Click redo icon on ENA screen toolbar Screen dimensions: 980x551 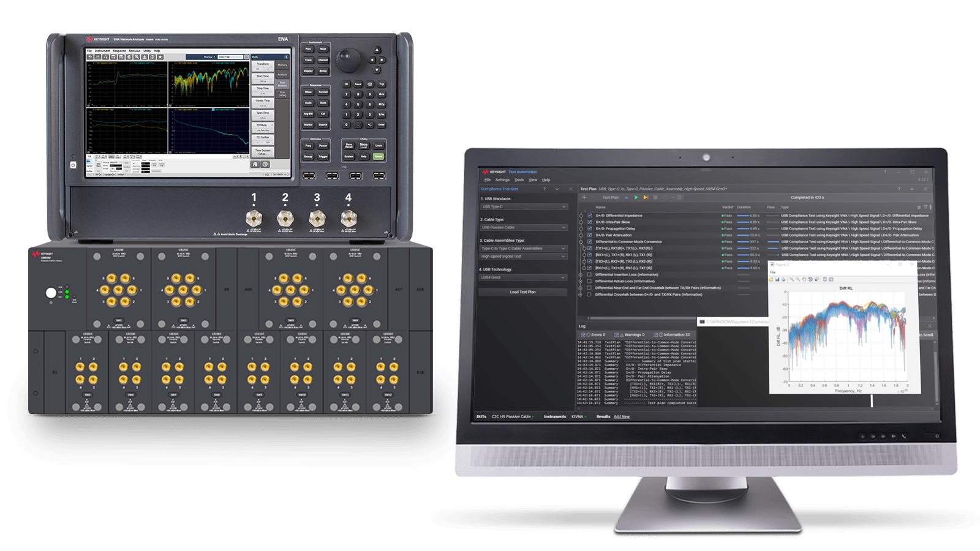click(97, 57)
